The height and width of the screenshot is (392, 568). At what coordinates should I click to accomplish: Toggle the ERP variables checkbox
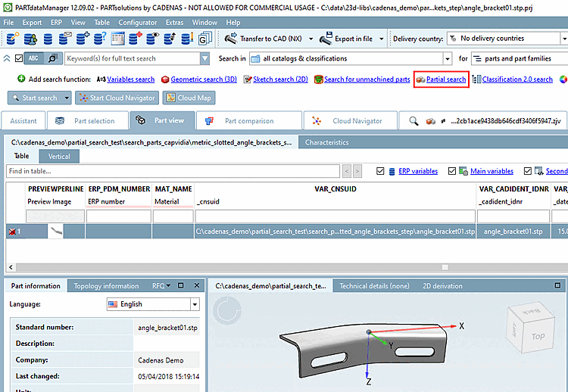click(380, 171)
